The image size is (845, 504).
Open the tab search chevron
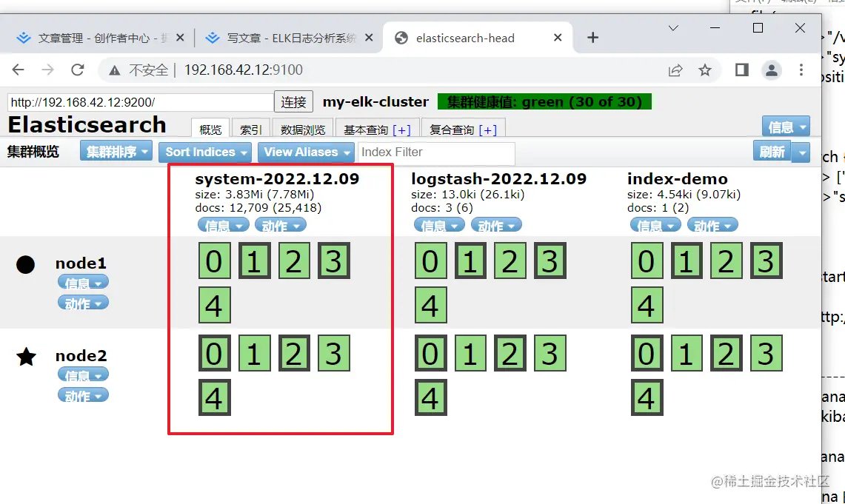click(673, 28)
